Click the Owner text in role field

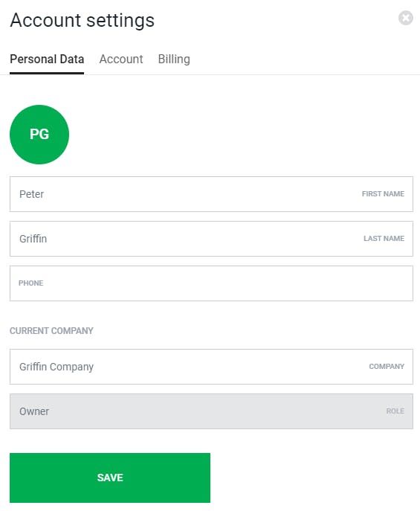tap(34, 411)
